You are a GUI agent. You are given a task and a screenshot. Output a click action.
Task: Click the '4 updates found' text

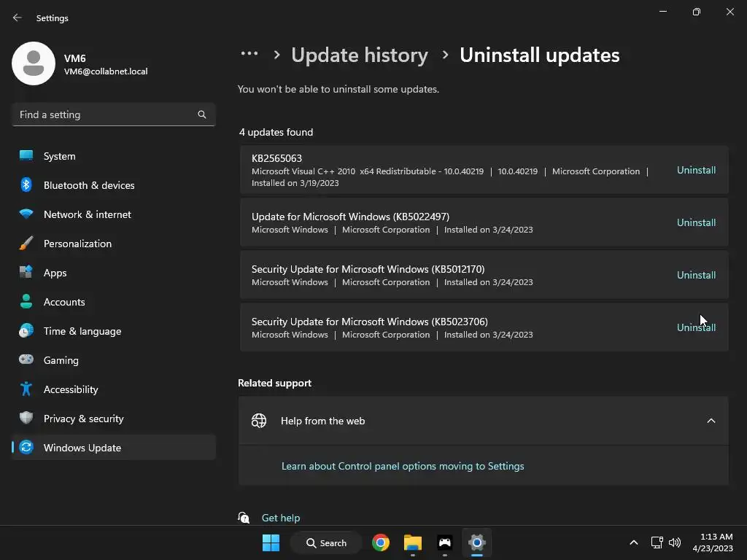[276, 133]
